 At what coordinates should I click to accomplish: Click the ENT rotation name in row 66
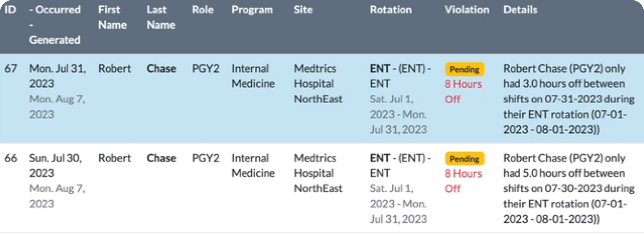(x=400, y=165)
